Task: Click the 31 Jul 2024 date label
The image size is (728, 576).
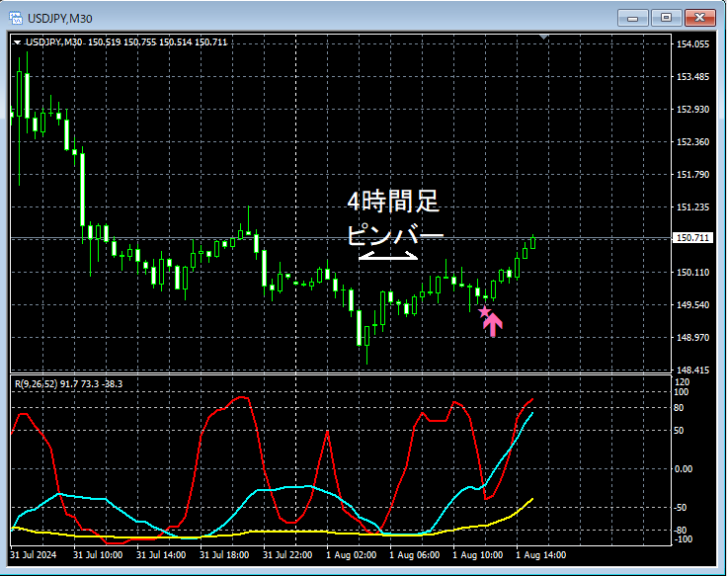Action: coord(33,555)
